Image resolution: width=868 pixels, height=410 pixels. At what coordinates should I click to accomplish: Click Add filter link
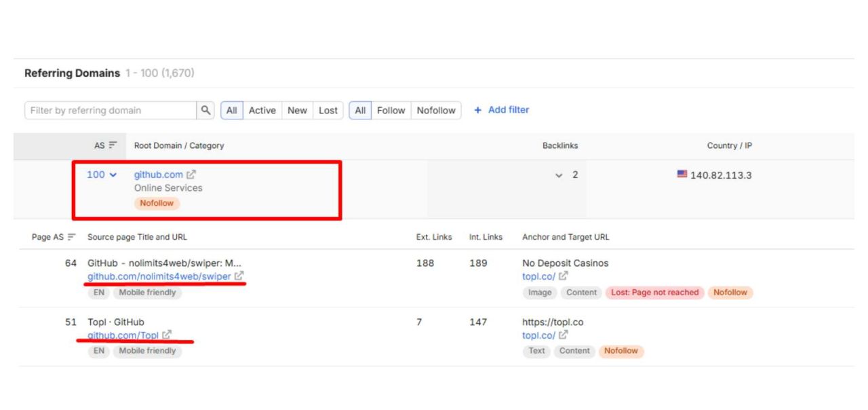[x=501, y=110]
